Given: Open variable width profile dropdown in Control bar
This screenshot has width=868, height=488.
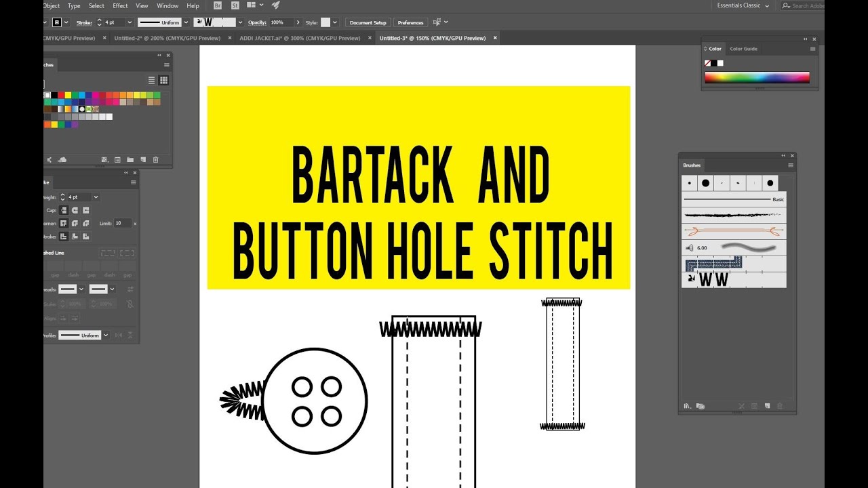Looking at the screenshot, I should [186, 22].
